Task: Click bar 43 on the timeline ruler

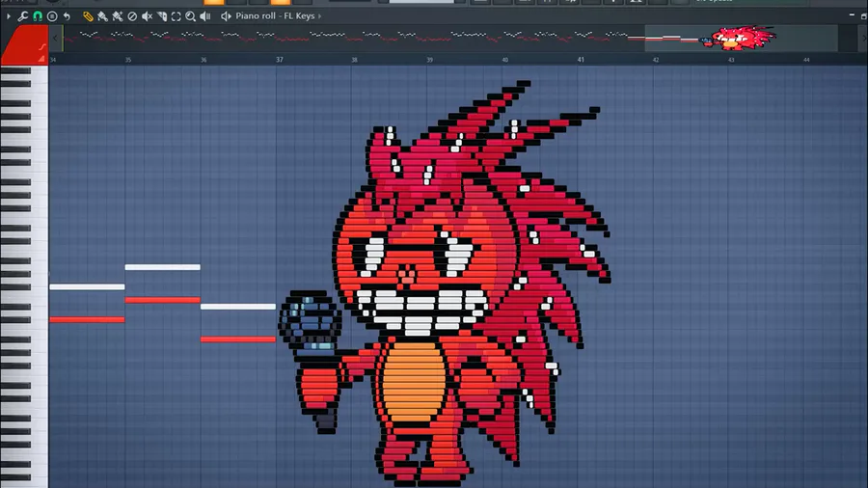Action: pos(731,60)
